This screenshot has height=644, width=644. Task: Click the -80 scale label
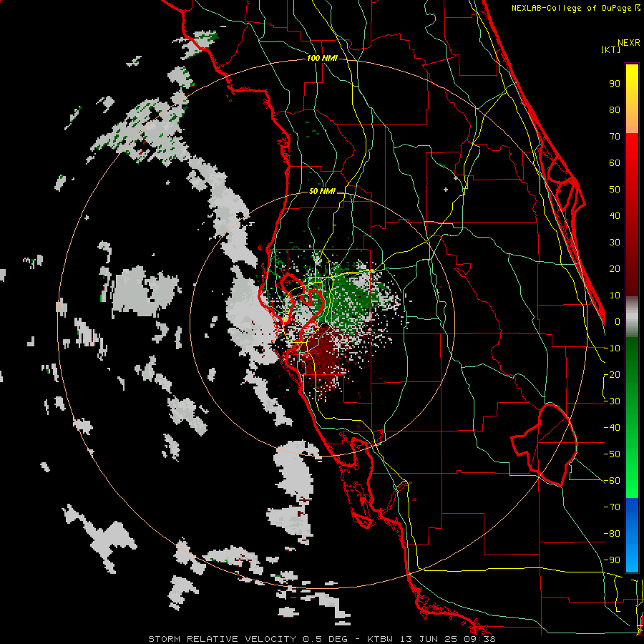pyautogui.click(x=612, y=534)
